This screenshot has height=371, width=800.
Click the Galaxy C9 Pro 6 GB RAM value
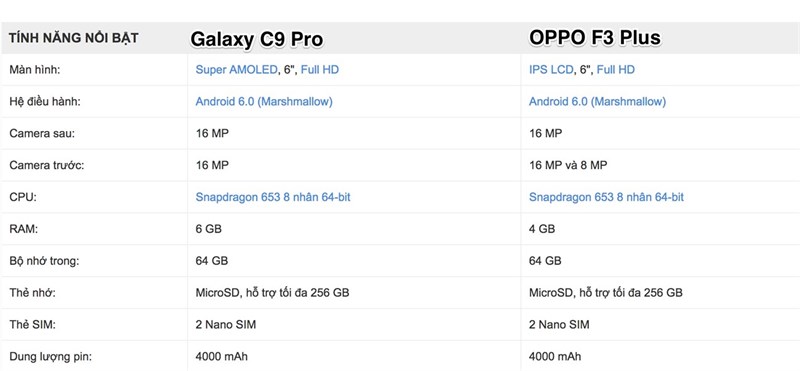[209, 229]
